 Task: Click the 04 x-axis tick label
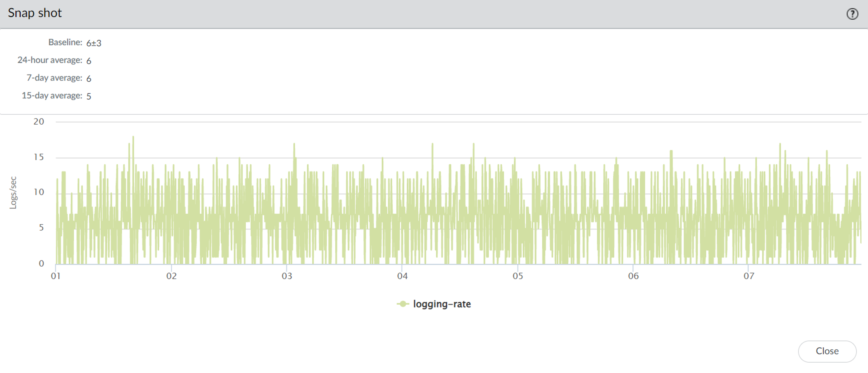coord(402,276)
